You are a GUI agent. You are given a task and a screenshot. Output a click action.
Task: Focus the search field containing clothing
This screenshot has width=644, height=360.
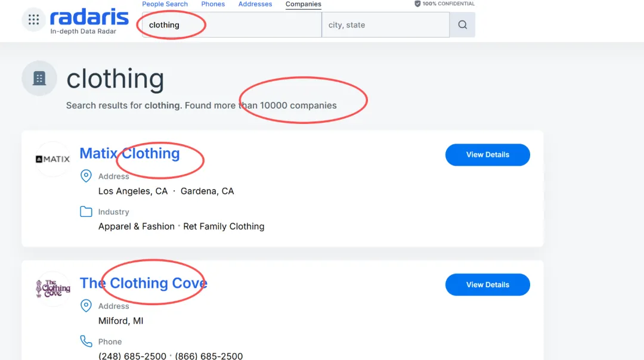click(x=231, y=24)
